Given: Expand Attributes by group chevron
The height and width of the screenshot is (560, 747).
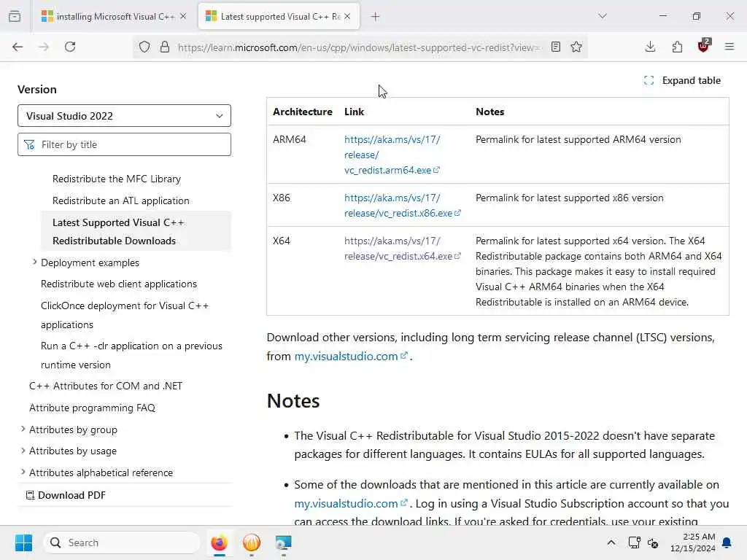Looking at the screenshot, I should coord(23,429).
